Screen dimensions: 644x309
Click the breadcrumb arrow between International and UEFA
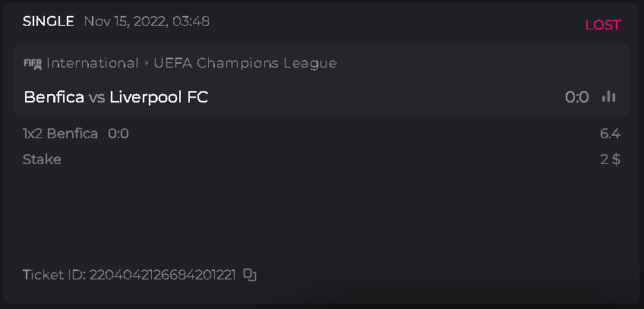tap(147, 64)
